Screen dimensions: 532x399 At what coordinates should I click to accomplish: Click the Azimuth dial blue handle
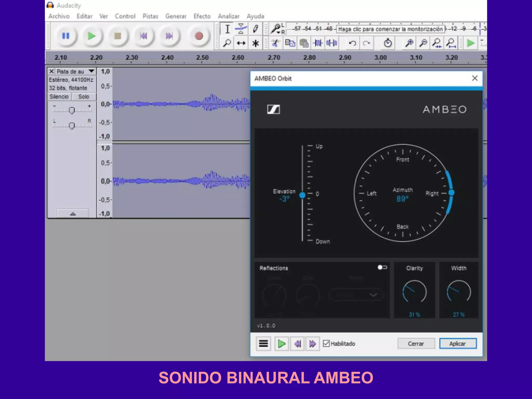click(451, 192)
